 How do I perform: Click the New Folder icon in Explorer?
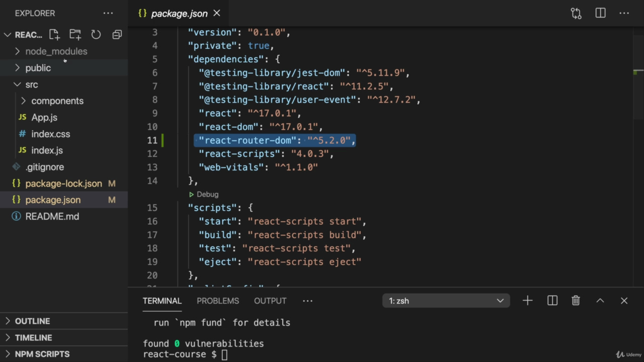[75, 35]
